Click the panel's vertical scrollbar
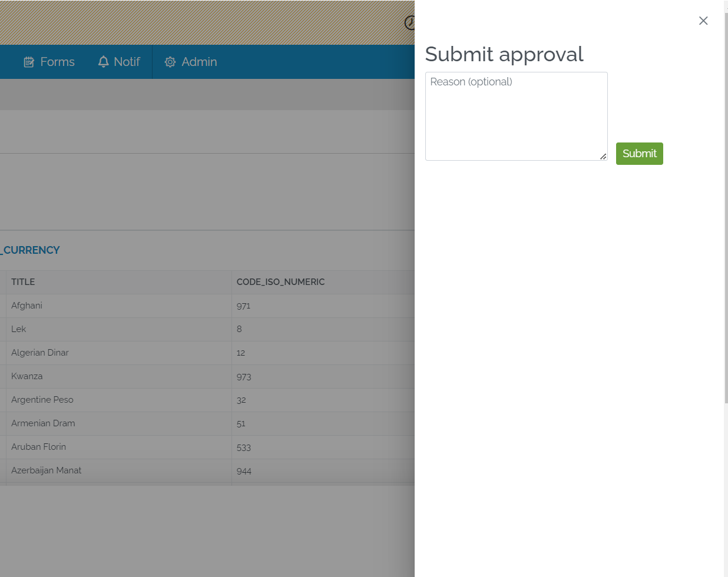Screen dimensions: 728x577 pos(726,208)
